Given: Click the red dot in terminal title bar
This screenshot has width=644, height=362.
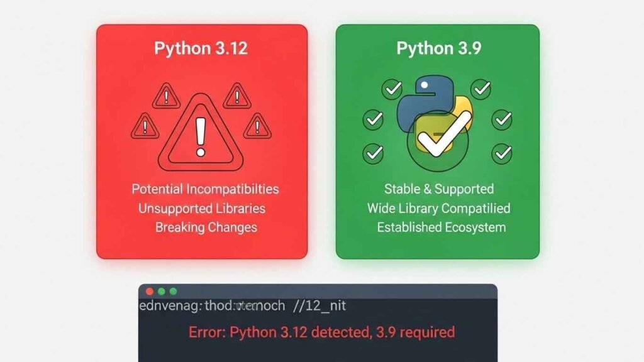Looking at the screenshot, I should tap(150, 292).
